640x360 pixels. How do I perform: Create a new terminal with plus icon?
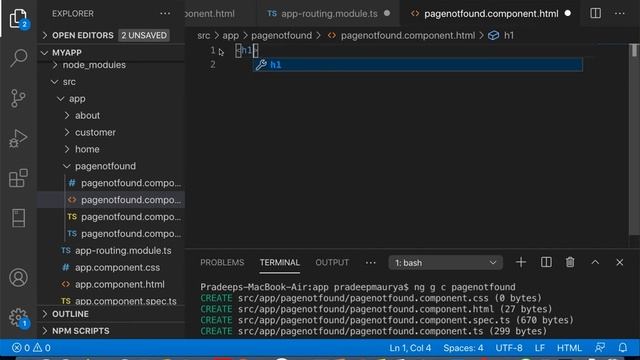pyautogui.click(x=521, y=262)
